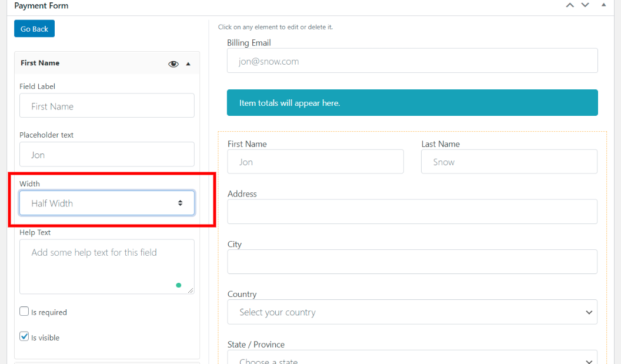
Task: Click the Width selector's stepper arrows icon
Action: tap(181, 202)
